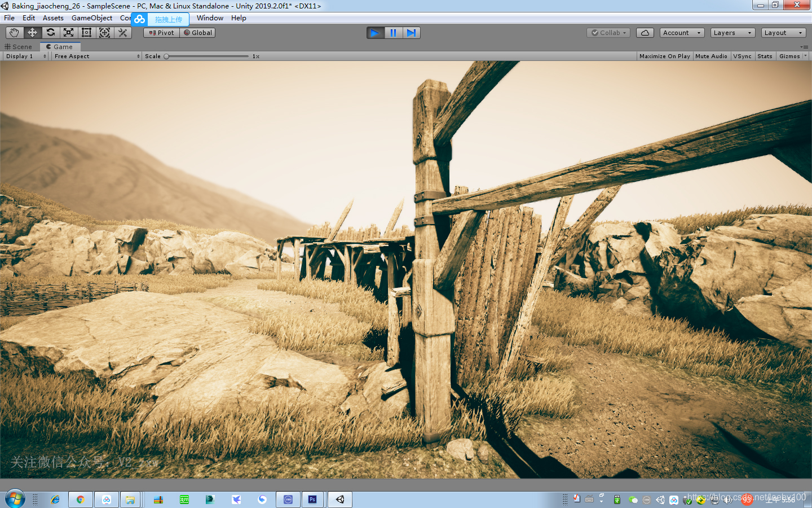
Task: Open the Game tab context menu
Action: (804, 47)
